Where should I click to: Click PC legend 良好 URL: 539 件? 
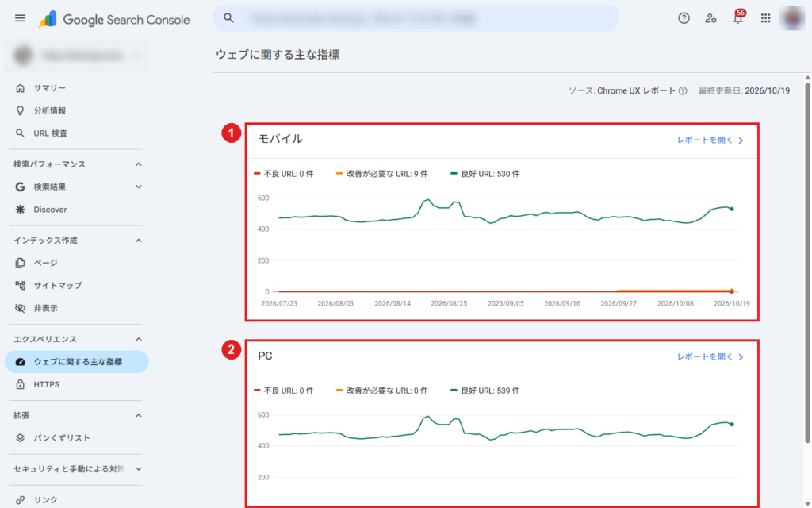tap(485, 391)
